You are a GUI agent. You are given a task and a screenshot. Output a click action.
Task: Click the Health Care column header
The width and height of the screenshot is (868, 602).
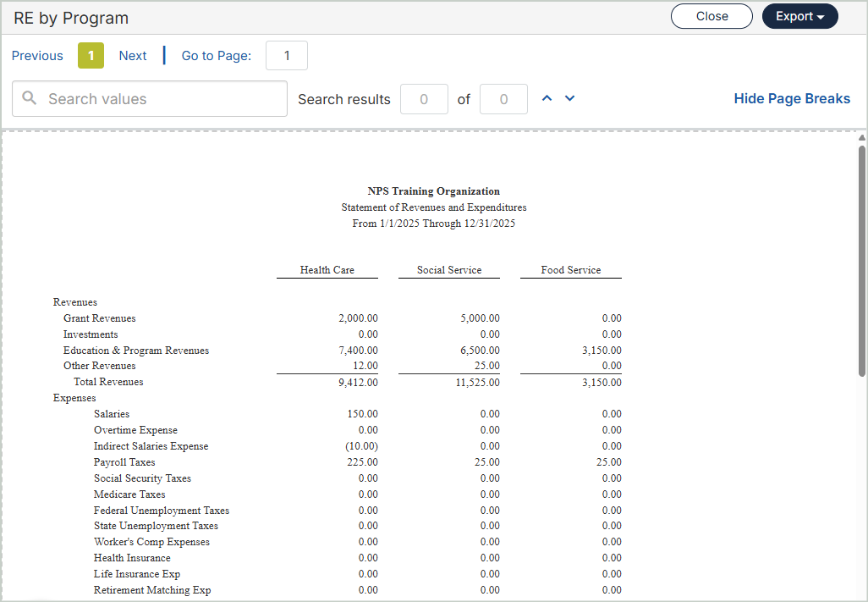(327, 270)
